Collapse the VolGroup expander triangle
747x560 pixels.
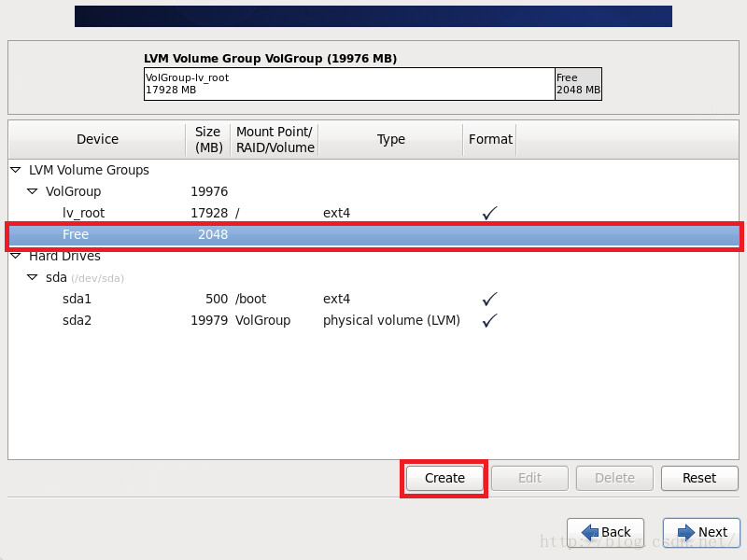click(32, 191)
